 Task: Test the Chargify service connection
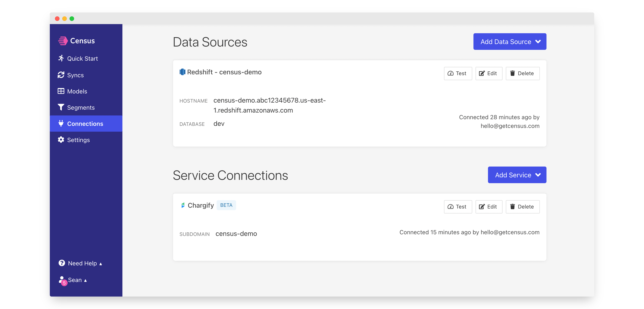pyautogui.click(x=457, y=207)
